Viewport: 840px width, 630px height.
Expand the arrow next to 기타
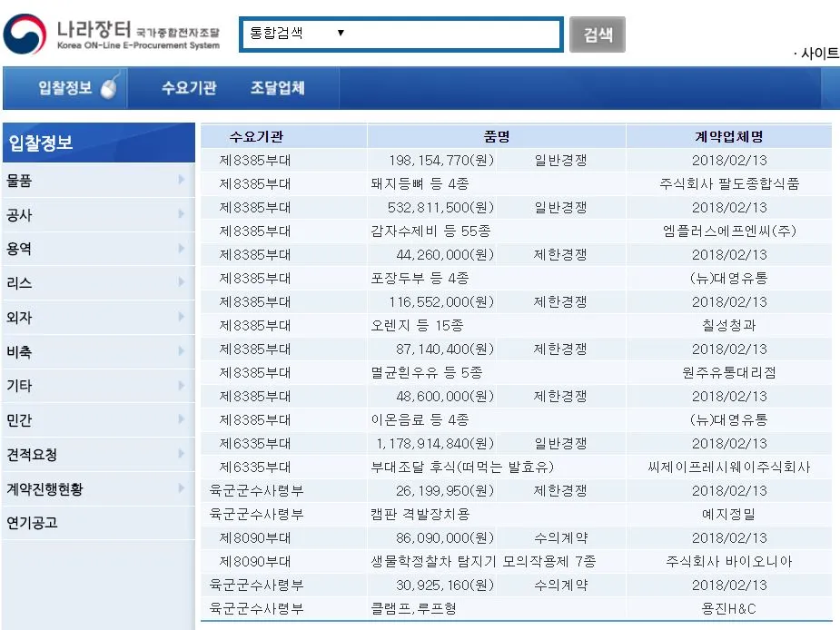click(181, 385)
